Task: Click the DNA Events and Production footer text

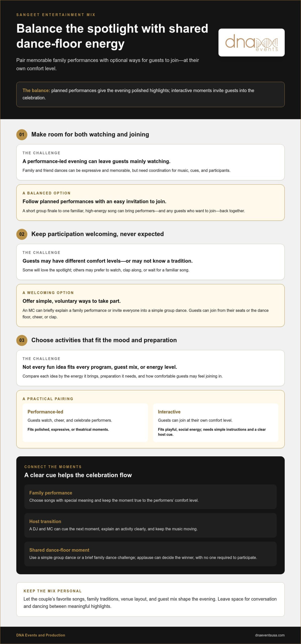Action: tap(41, 635)
